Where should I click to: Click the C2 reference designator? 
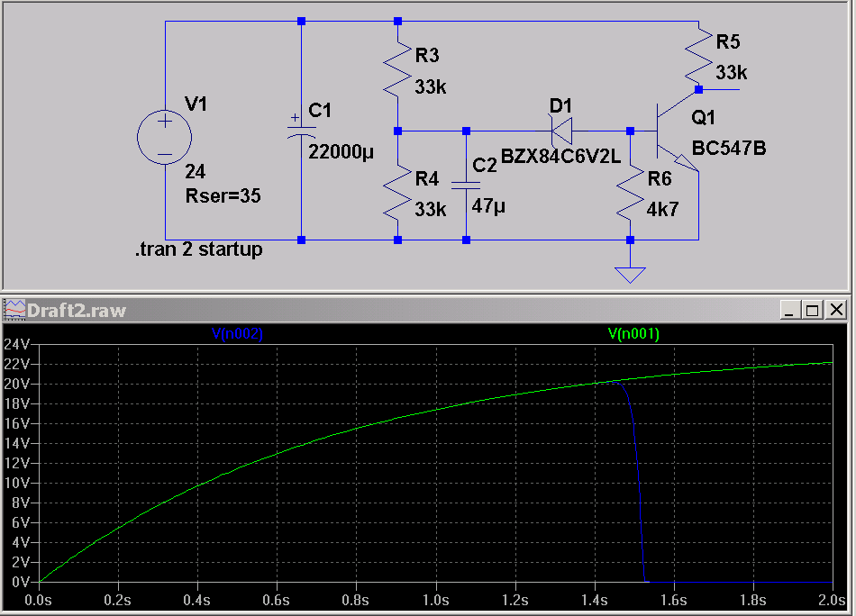[x=485, y=166]
